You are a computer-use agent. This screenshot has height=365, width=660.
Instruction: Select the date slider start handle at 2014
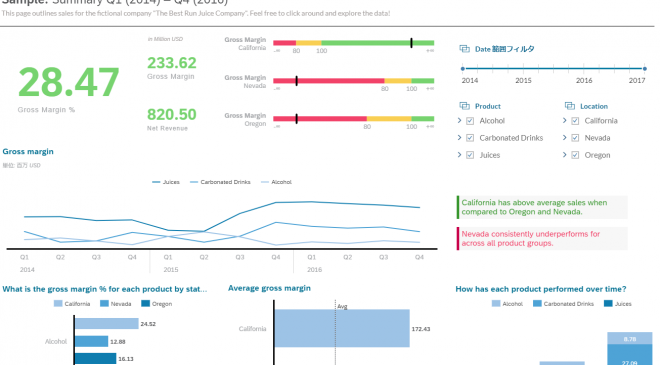[463, 68]
